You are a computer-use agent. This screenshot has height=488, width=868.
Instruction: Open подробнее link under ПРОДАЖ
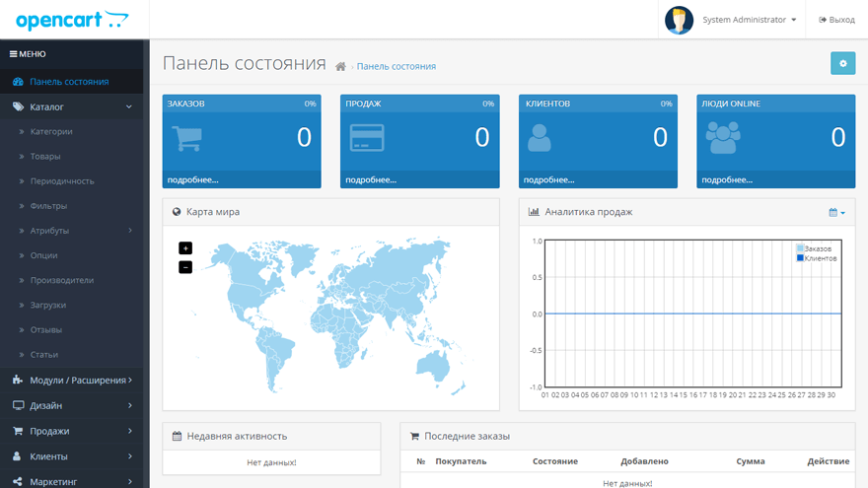click(x=371, y=179)
